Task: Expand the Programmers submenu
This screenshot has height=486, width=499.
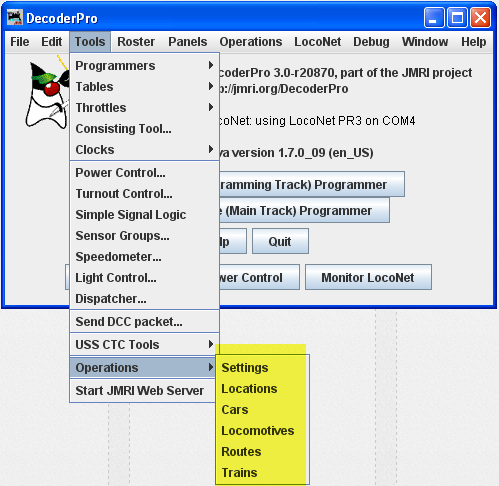Action: click(144, 66)
